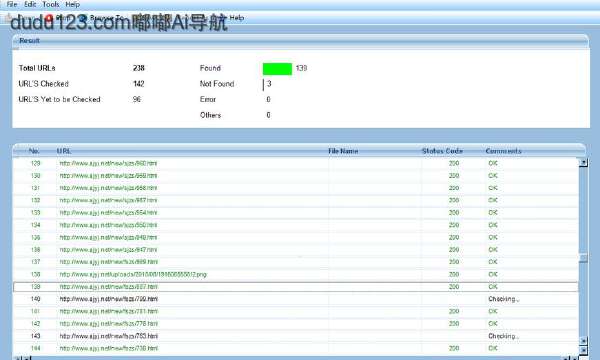Select row 143 with Checking status
The height and width of the screenshot is (360, 600).
pyautogui.click(x=296, y=336)
